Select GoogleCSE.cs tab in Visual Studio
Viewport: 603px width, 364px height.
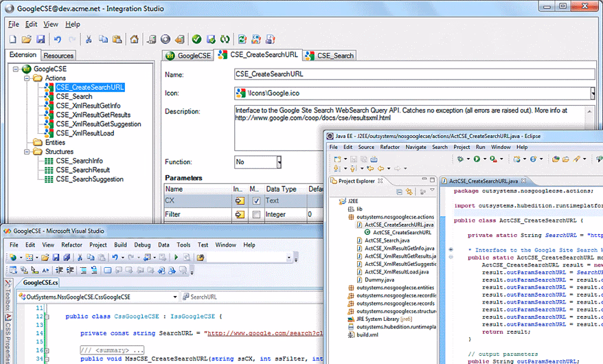[x=41, y=282]
